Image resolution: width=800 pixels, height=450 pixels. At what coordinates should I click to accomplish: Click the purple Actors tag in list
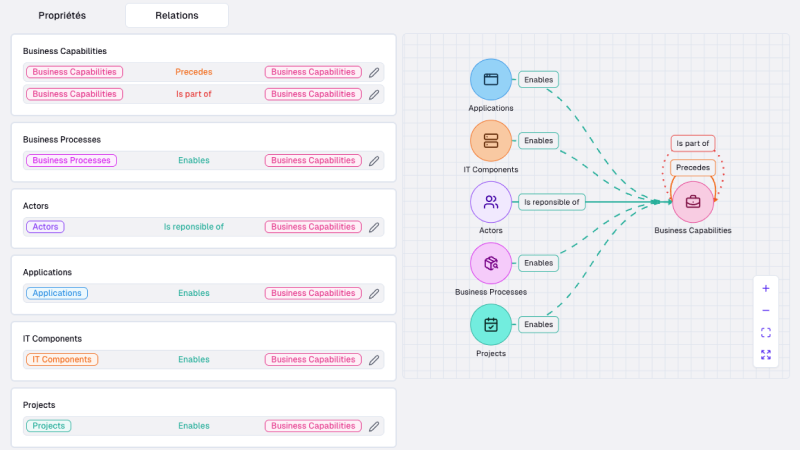(45, 227)
